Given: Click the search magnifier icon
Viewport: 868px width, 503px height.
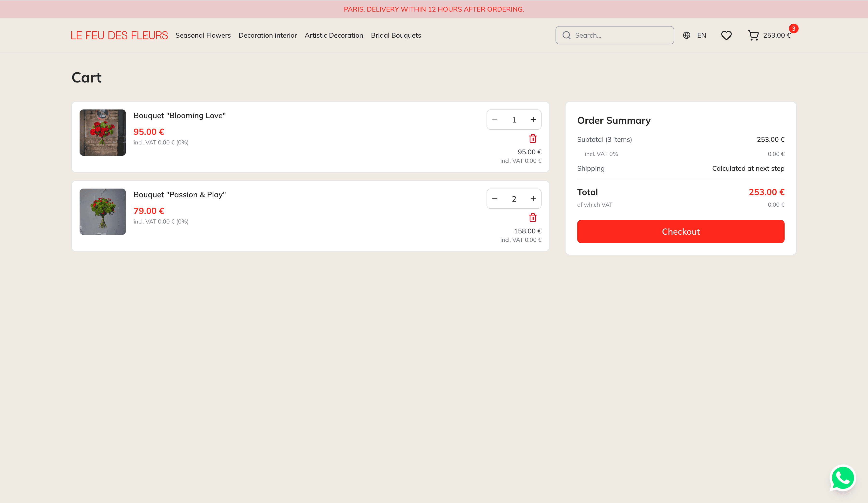Looking at the screenshot, I should 566,35.
